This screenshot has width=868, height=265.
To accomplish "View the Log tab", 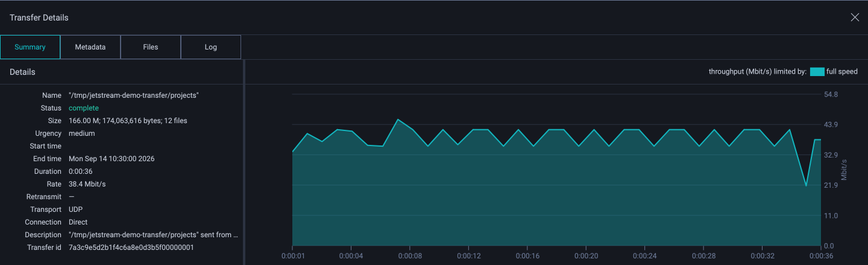I will (211, 47).
